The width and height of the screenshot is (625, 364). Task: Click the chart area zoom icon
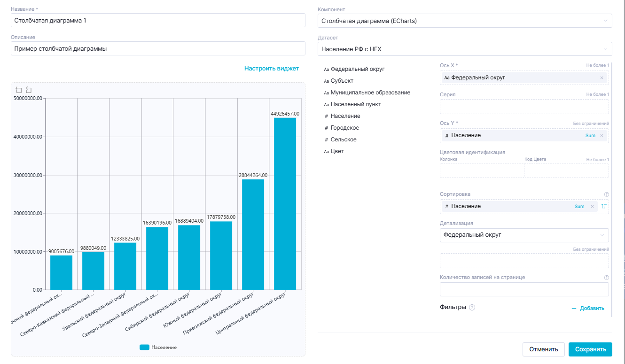click(x=19, y=90)
